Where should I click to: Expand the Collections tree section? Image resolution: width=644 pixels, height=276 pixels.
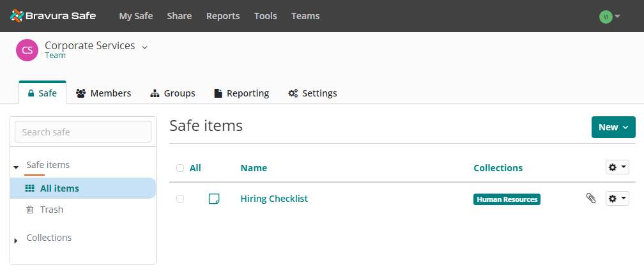click(16, 241)
